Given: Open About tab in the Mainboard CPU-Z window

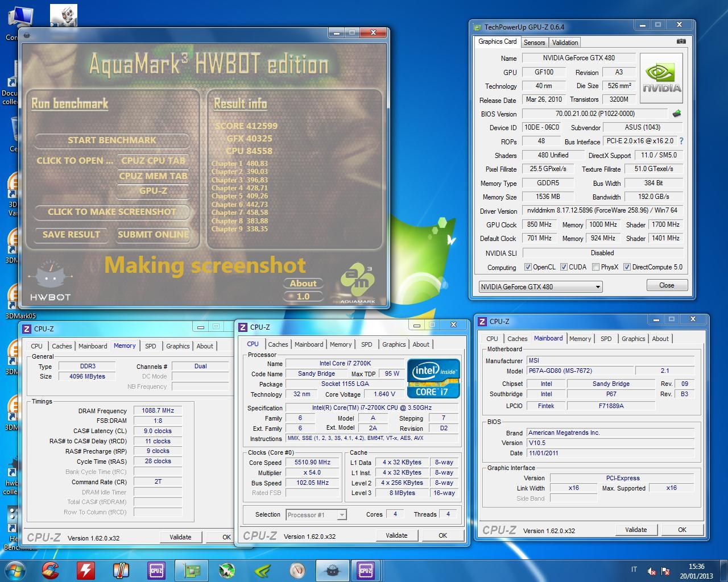Looking at the screenshot, I should [660, 338].
